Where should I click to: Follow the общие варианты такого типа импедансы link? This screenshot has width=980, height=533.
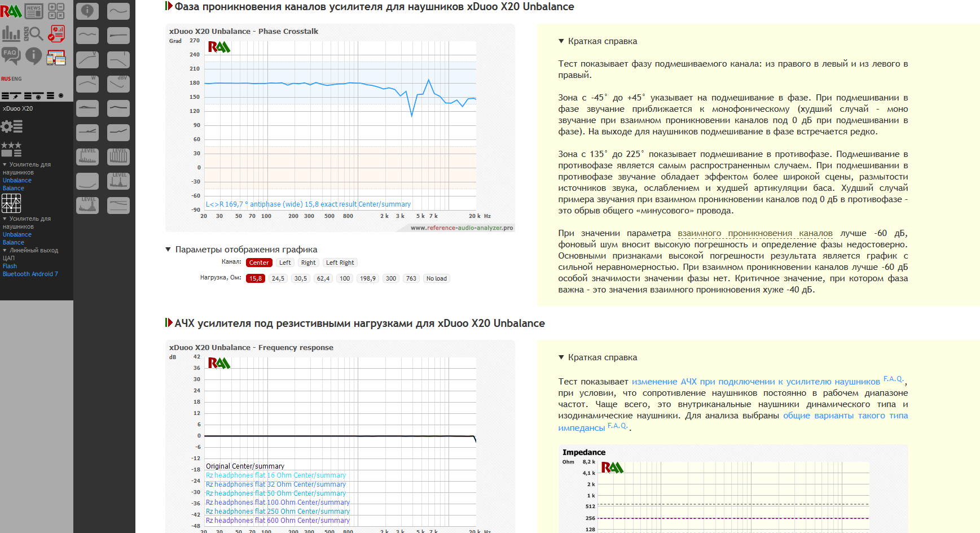(845, 416)
